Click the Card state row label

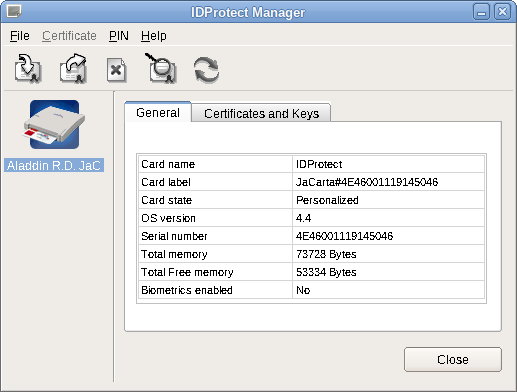pyautogui.click(x=166, y=200)
